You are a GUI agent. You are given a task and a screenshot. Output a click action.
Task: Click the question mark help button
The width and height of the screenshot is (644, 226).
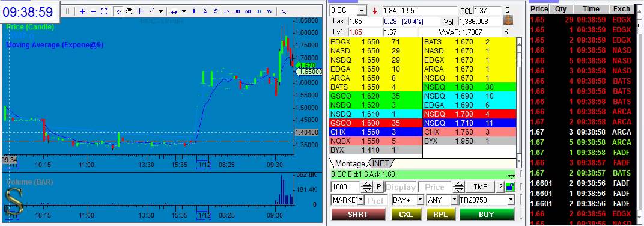(x=500, y=187)
